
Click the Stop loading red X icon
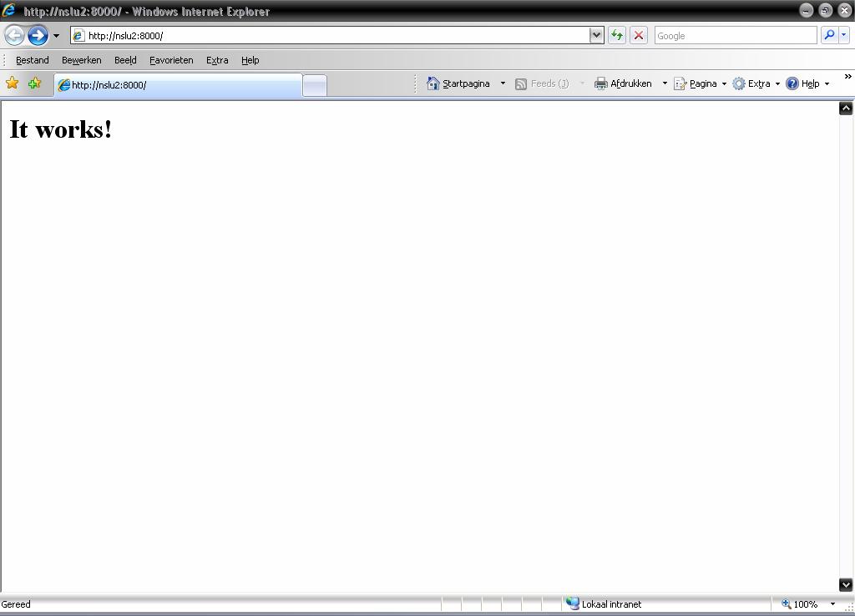[x=639, y=35]
